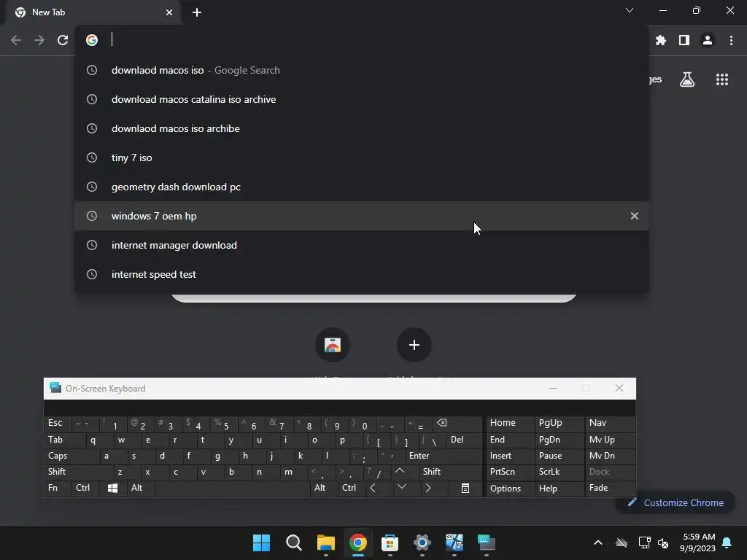Pick downlaod macos iso archibe suggestion
Image resolution: width=747 pixels, height=560 pixels.
pos(362,128)
